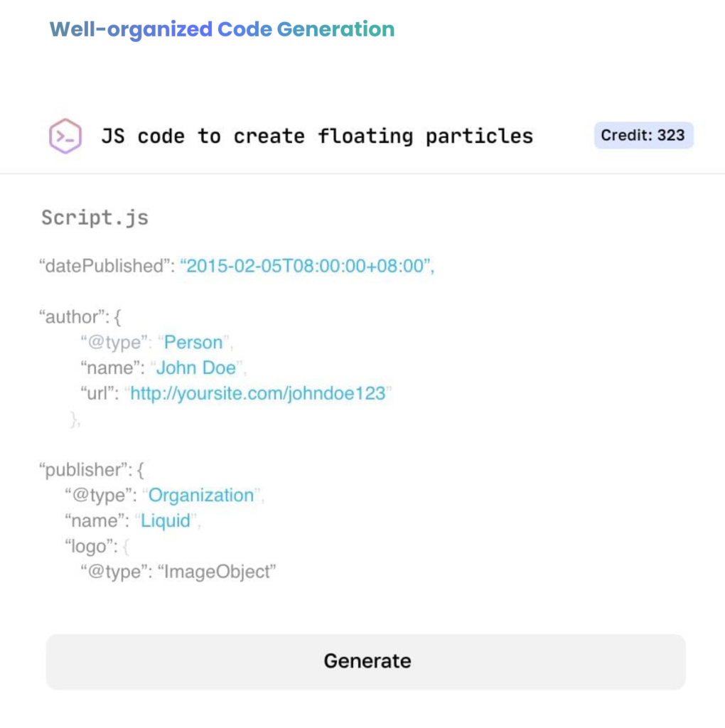
Task: Click the John Doe name value
Action: pyautogui.click(x=196, y=368)
